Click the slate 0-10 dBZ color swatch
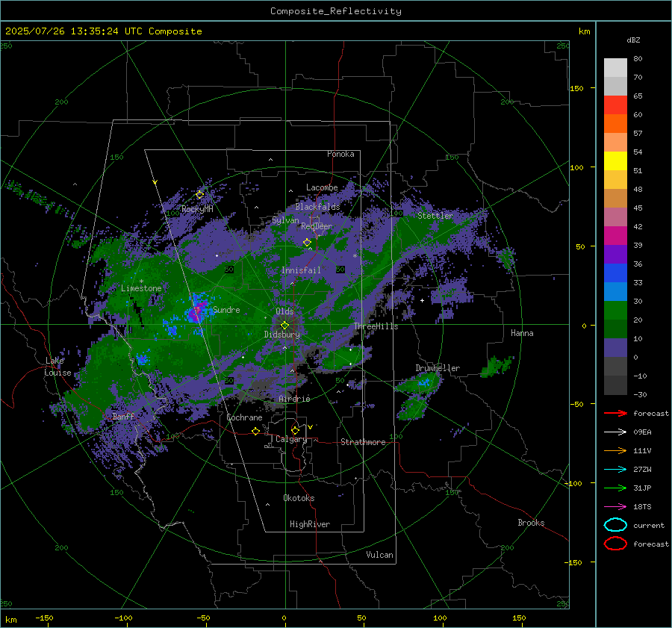This screenshot has height=628, width=672. point(615,348)
